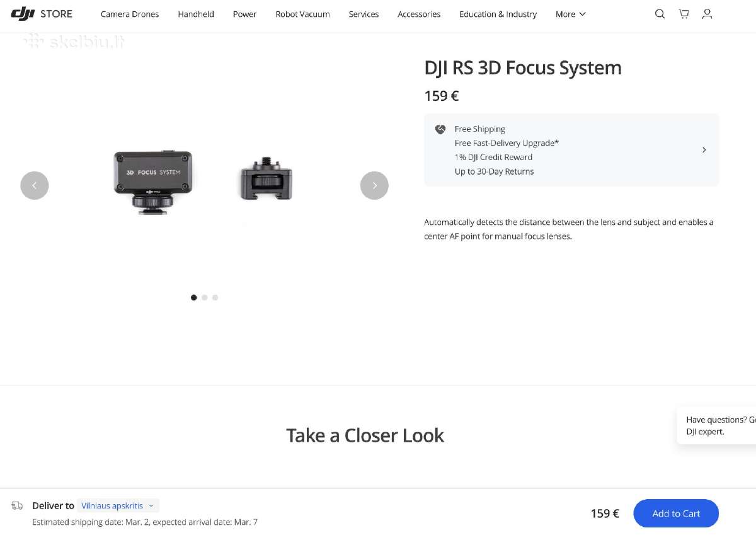This screenshot has height=535, width=756.
Task: Open the Power menu
Action: [244, 14]
